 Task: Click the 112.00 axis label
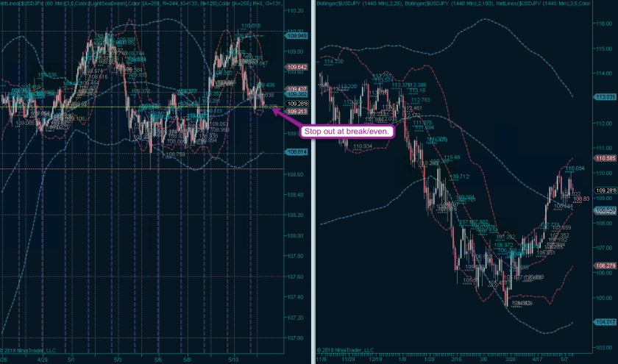604,124
